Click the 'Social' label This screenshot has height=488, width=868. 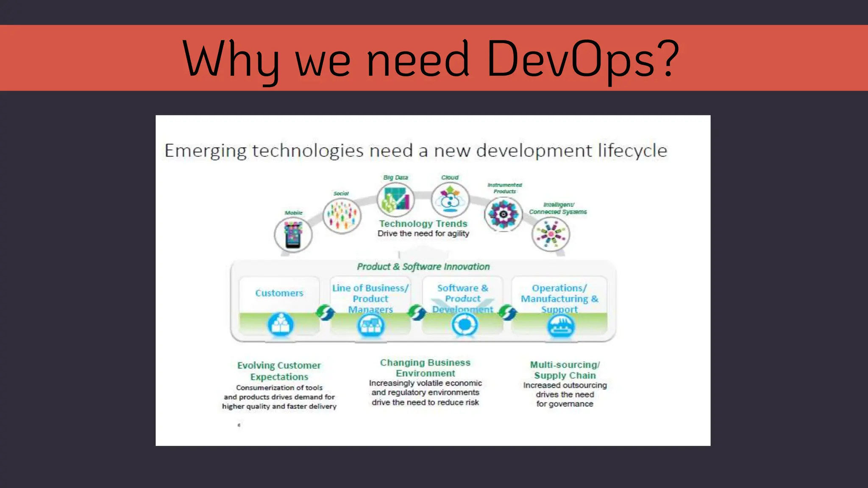(341, 193)
